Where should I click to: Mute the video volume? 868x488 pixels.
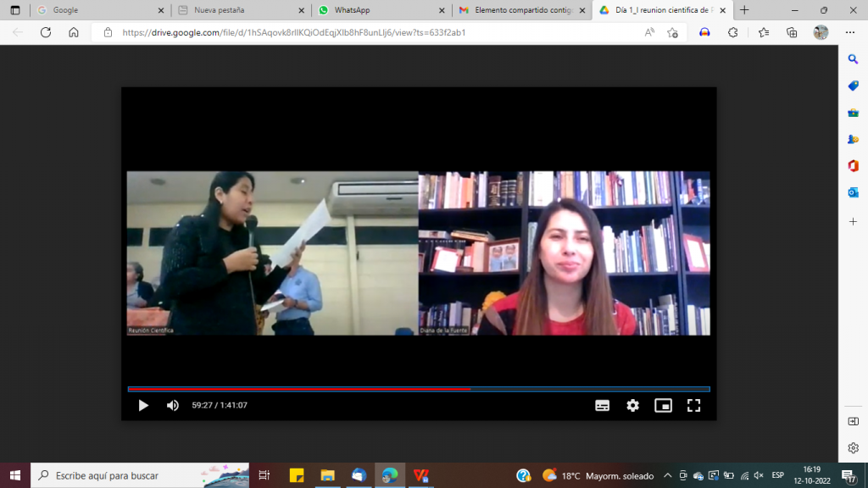pyautogui.click(x=173, y=406)
